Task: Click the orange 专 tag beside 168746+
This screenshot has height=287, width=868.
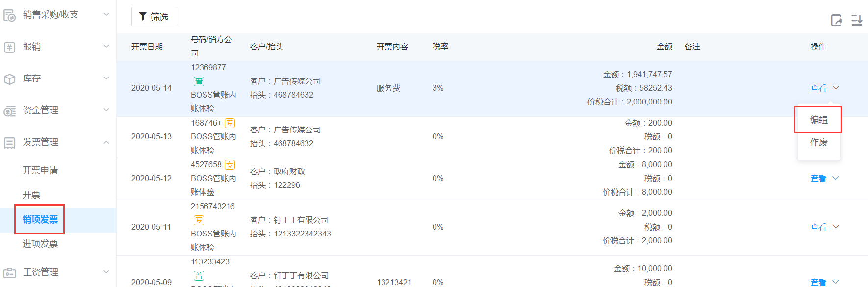Action: click(x=230, y=123)
